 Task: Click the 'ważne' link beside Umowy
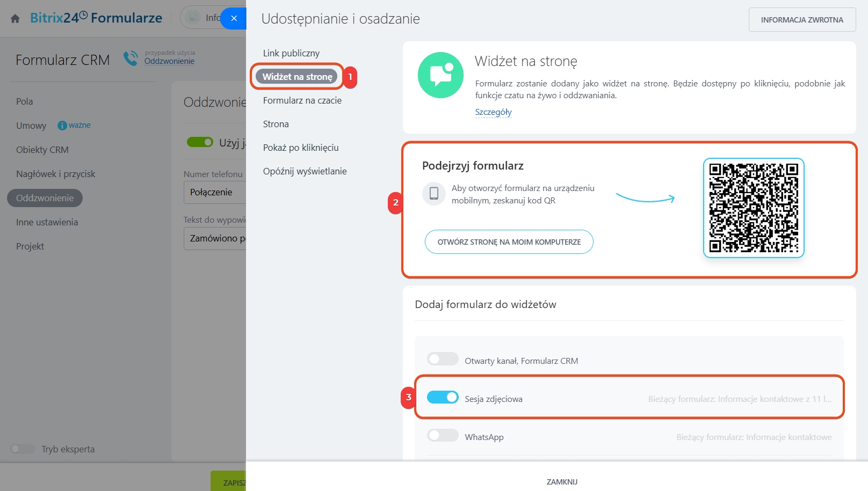pyautogui.click(x=79, y=125)
